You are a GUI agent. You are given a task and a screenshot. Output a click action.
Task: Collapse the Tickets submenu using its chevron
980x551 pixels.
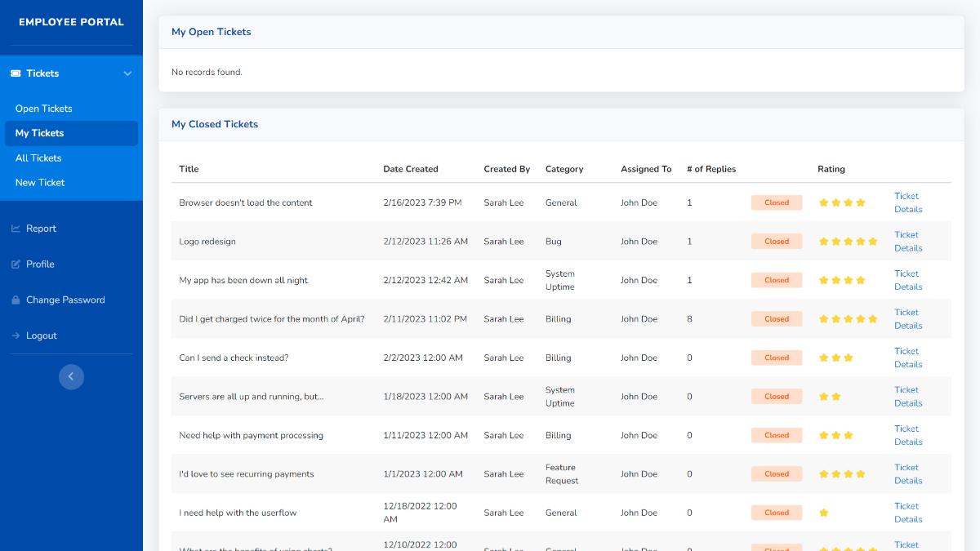[x=127, y=73]
